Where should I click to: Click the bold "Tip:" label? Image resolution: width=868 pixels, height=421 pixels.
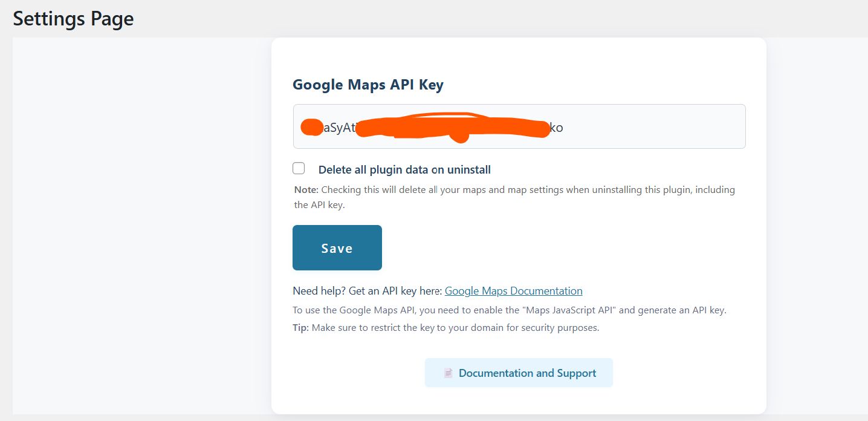(x=300, y=328)
